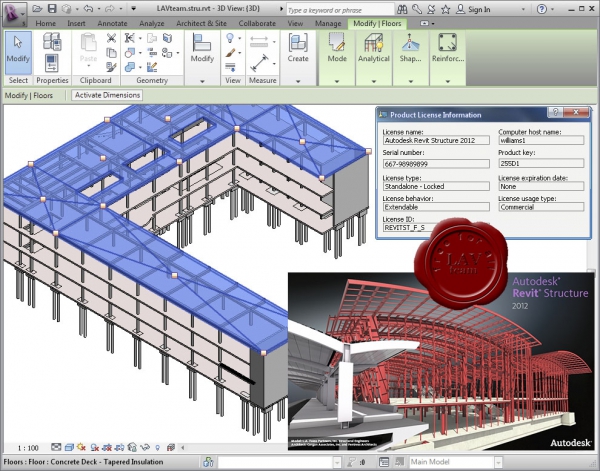Open the Main Model design options dropdown
Image resolution: width=600 pixels, height=471 pixels.
click(x=498, y=462)
